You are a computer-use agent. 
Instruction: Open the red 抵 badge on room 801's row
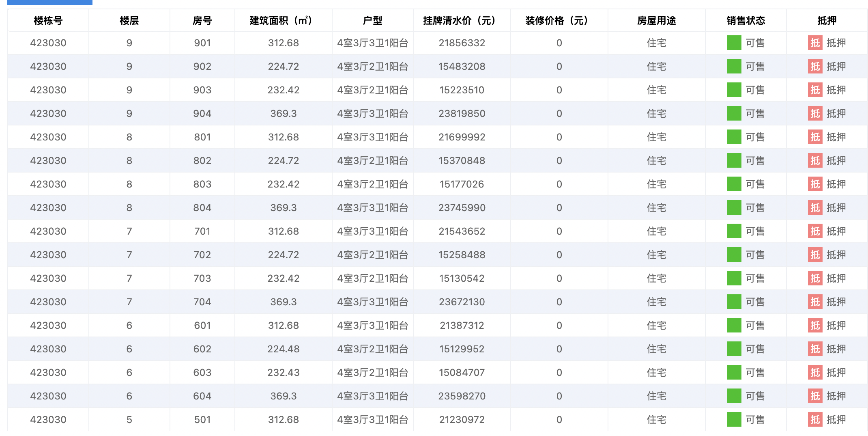[815, 137]
